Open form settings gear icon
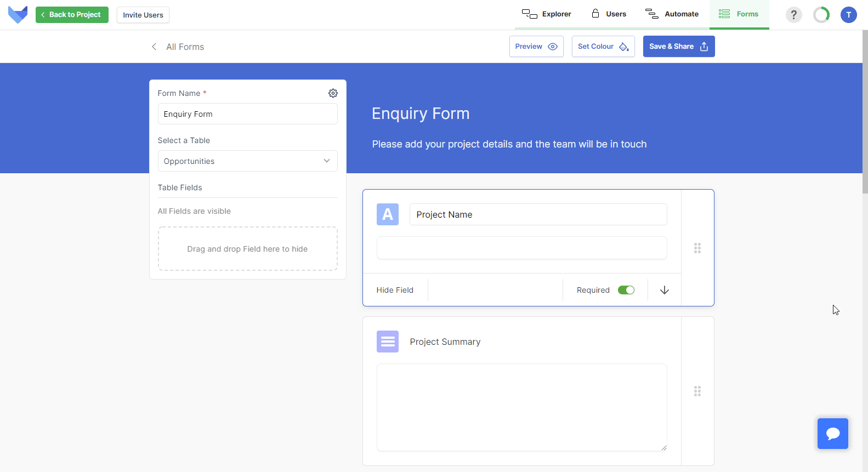The width and height of the screenshot is (868, 472). click(x=333, y=93)
